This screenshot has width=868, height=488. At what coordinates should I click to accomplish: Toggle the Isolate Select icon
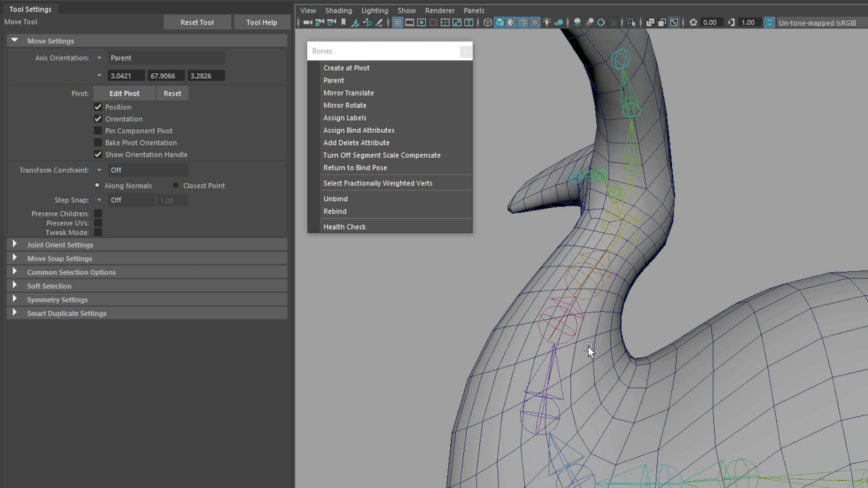pos(632,22)
